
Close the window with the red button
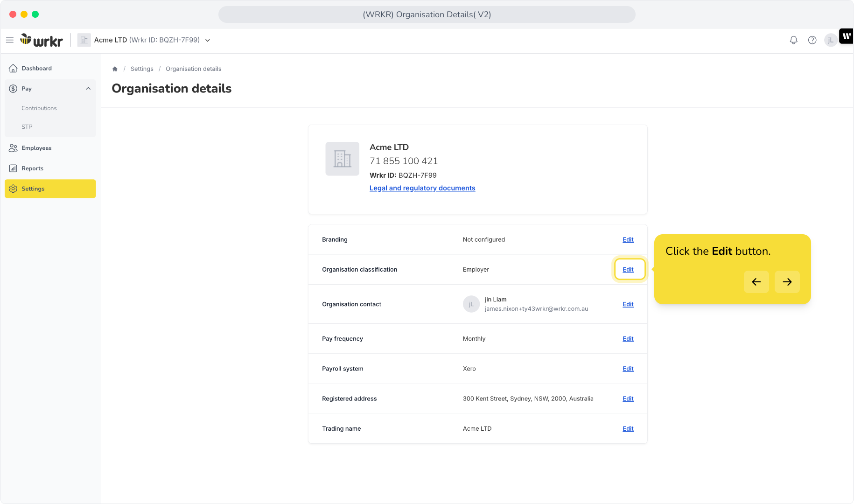[x=13, y=14]
